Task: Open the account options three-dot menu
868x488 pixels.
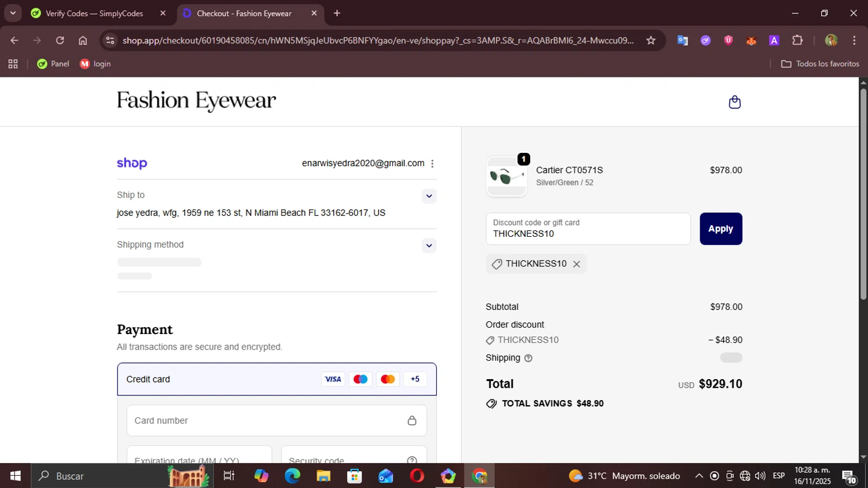Action: click(432, 164)
